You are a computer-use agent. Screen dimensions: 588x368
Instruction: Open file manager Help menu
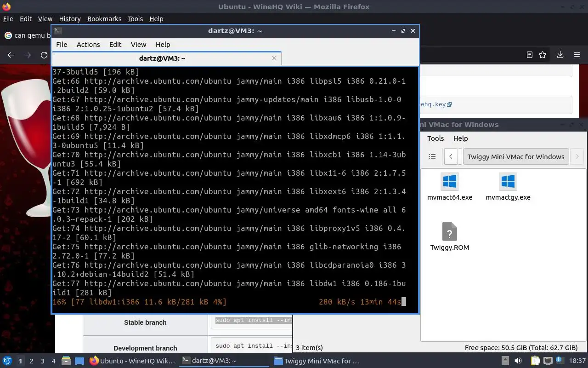point(460,138)
